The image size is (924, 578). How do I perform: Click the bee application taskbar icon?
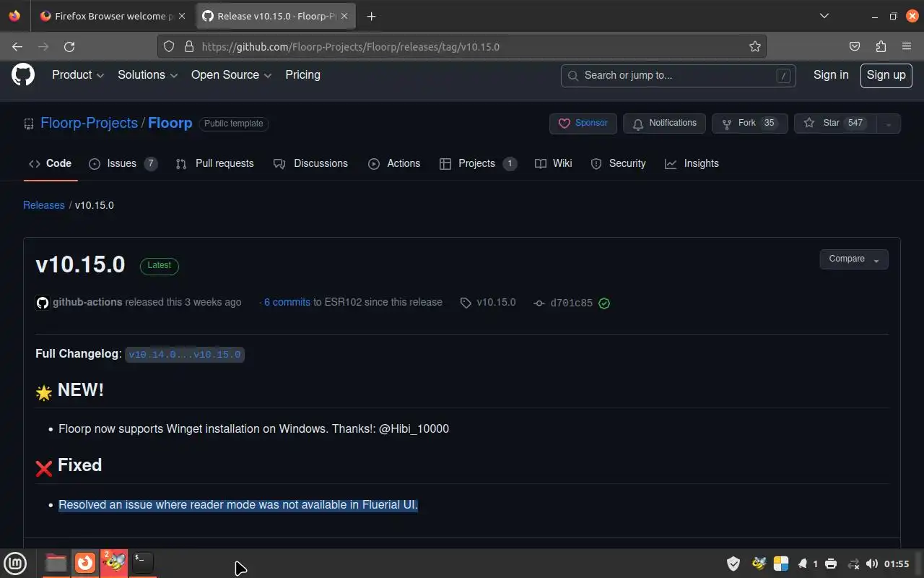click(114, 562)
